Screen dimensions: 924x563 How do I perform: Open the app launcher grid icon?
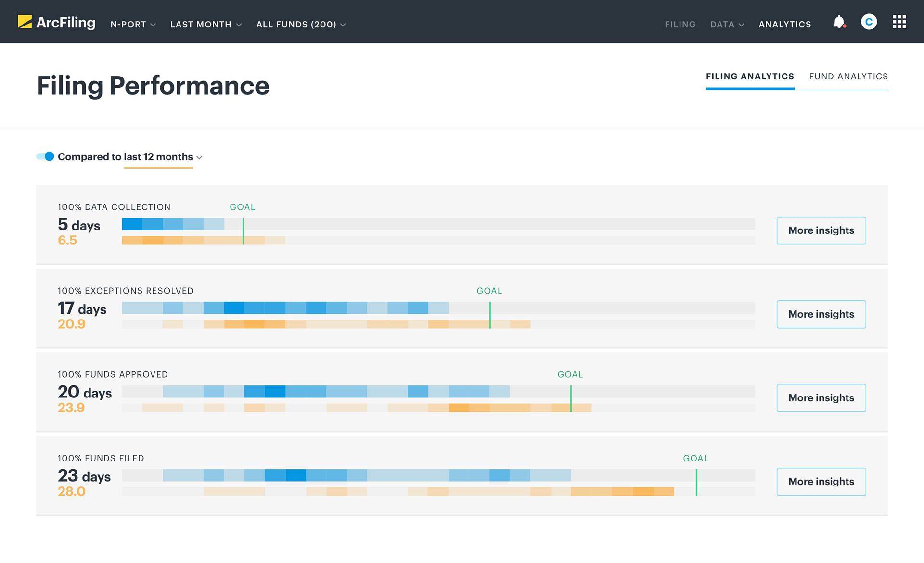coord(899,22)
